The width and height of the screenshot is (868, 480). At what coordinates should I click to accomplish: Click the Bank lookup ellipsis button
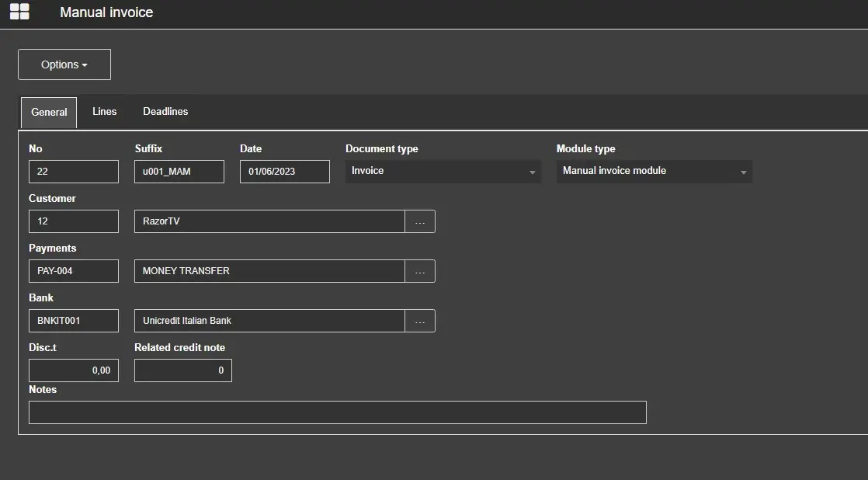point(420,321)
